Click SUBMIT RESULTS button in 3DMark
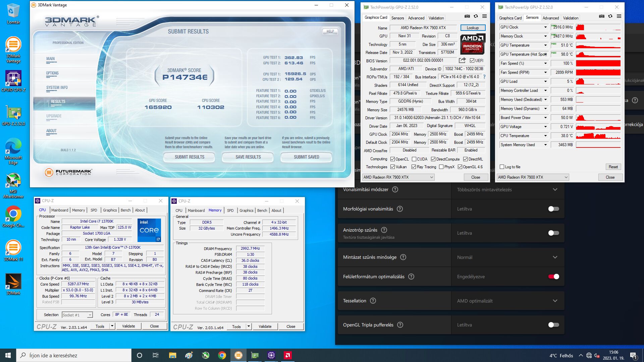Image resolution: width=644 pixels, height=362 pixels. pyautogui.click(x=189, y=157)
